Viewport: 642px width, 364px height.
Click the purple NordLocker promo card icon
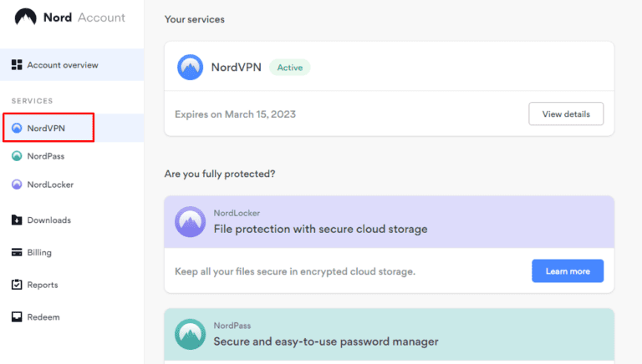click(191, 222)
